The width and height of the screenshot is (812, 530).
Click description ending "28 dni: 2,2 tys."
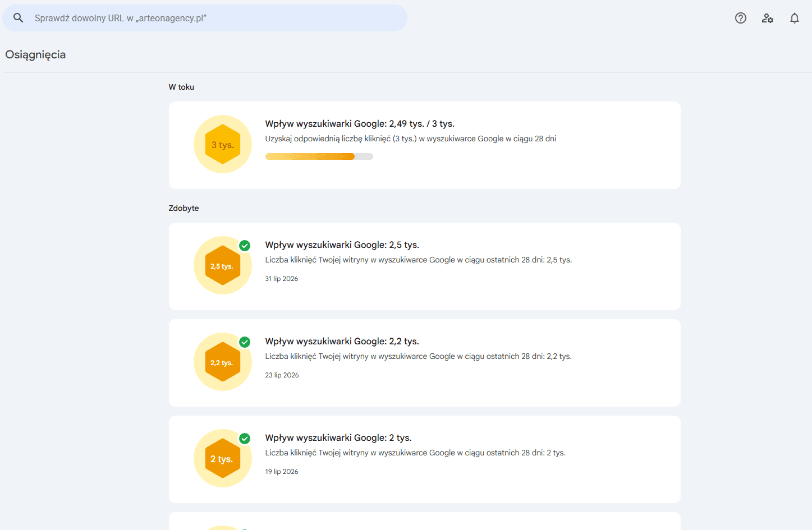[419, 356]
